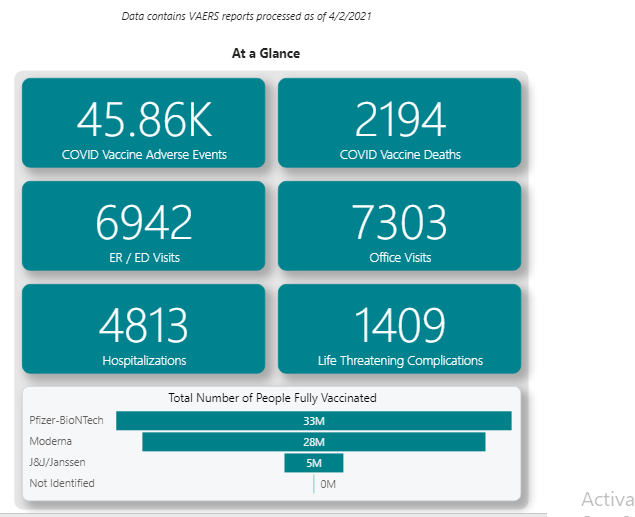Image resolution: width=635 pixels, height=517 pixels.
Task: Click the J&J/Janssen category label
Action: pyautogui.click(x=57, y=462)
